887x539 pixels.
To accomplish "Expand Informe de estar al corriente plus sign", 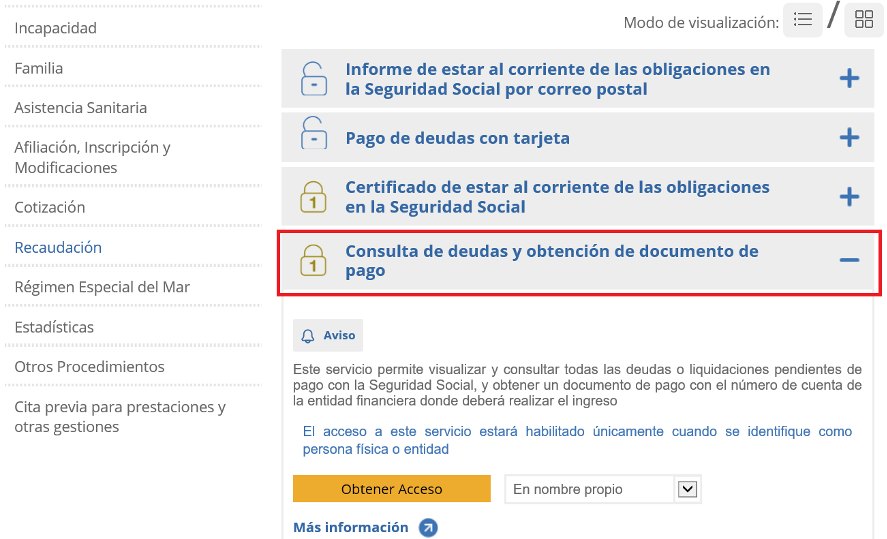I will 849,79.
